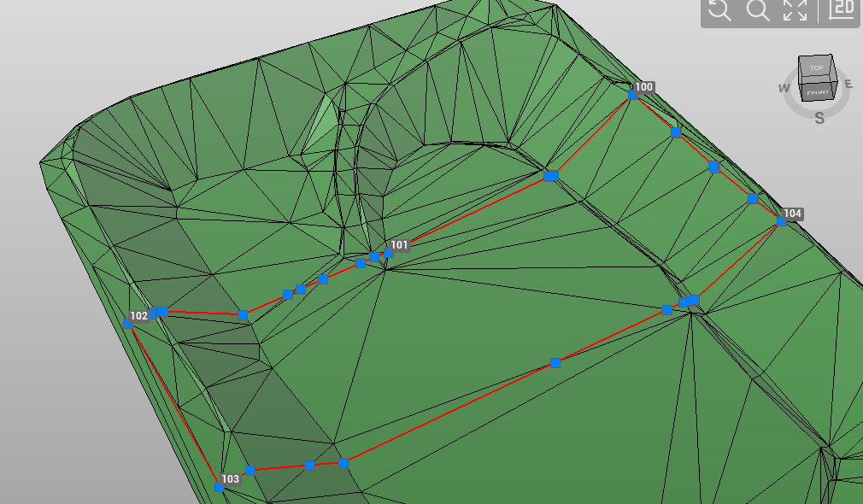Select survey point label 100
This screenshot has width=863, height=504.
click(643, 86)
